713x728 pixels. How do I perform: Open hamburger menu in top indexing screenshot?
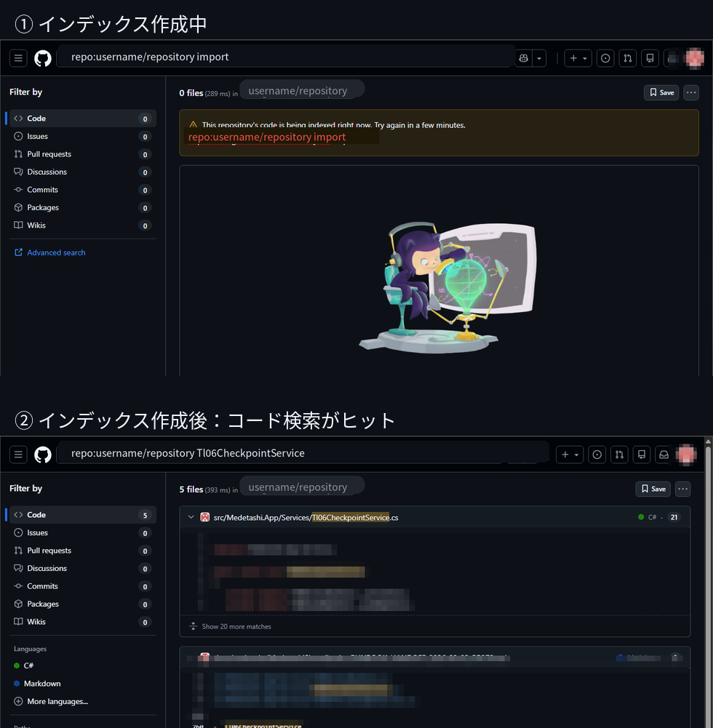[18, 58]
